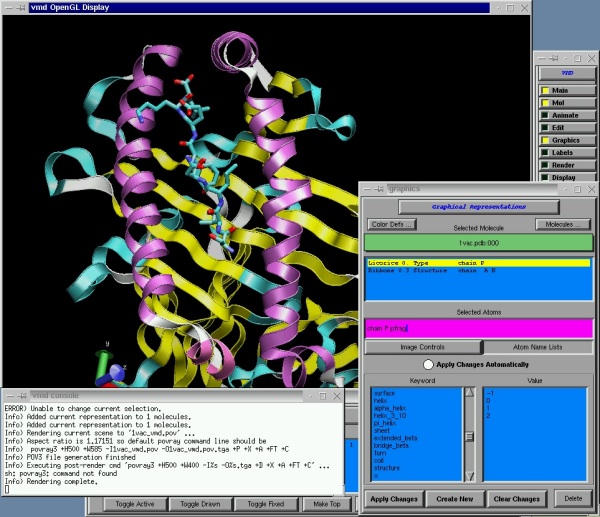Switch to Image Controls tab
Screen dimensions: 600x517
(x=421, y=347)
